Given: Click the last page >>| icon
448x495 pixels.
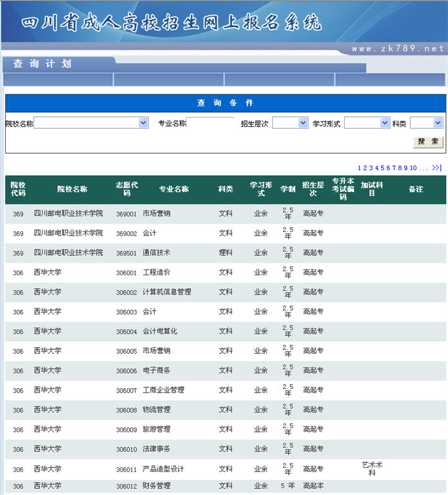Looking at the screenshot, I should 436,168.
